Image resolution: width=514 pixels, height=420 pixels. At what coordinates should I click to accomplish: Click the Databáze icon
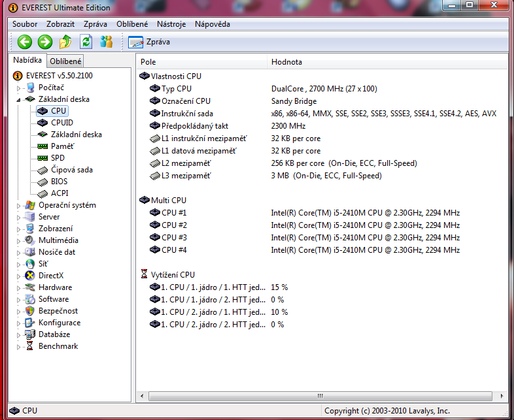pyautogui.click(x=30, y=334)
